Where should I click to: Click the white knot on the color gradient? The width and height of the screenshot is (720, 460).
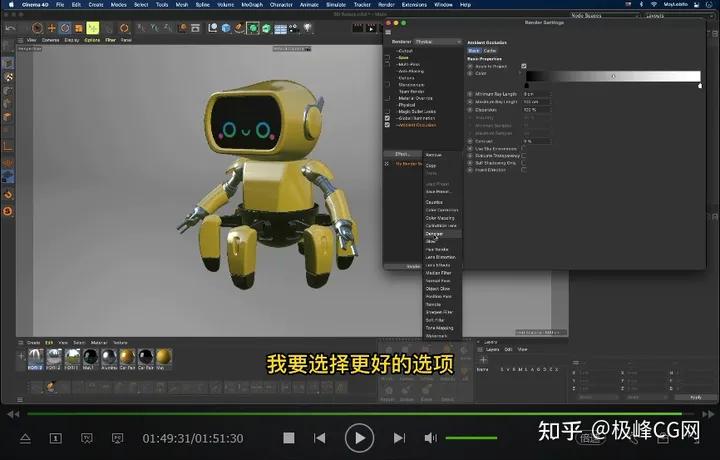coord(700,85)
